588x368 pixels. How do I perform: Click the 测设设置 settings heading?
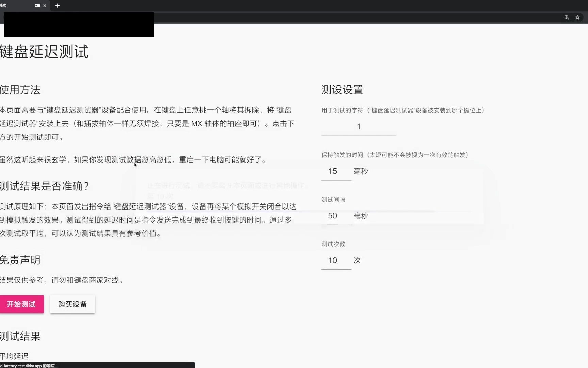click(x=342, y=90)
